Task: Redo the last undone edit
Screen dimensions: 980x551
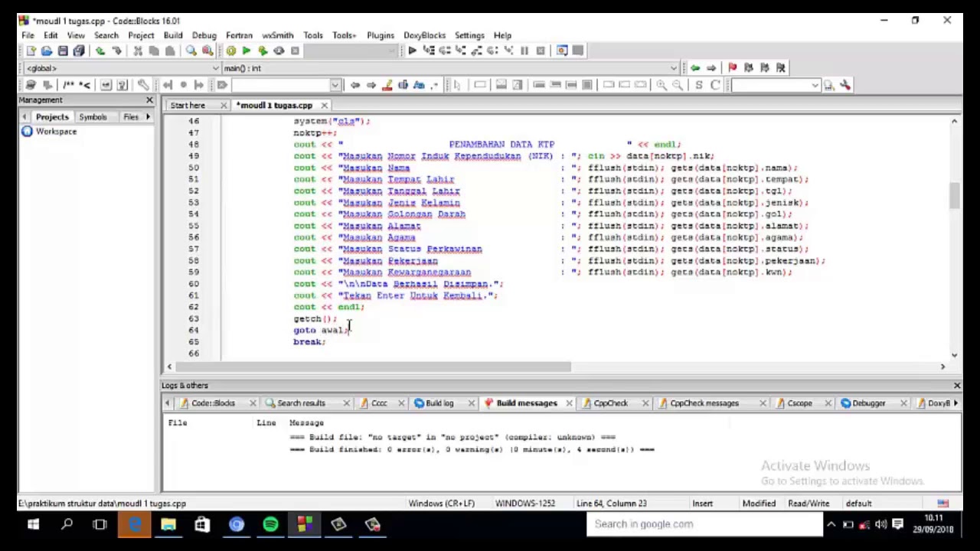Action: click(116, 51)
